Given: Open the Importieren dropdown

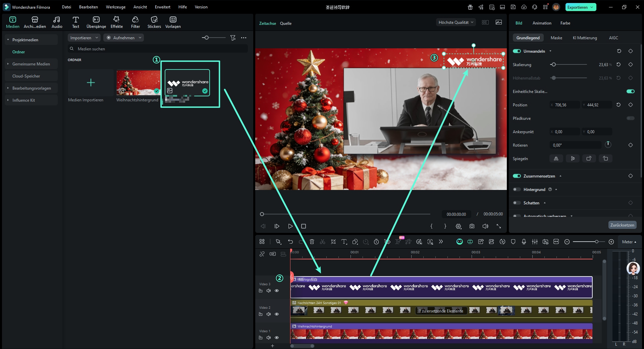Looking at the screenshot, I should coord(84,38).
